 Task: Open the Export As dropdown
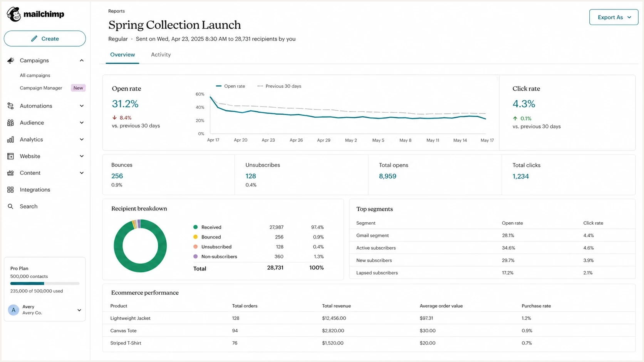[x=614, y=17]
